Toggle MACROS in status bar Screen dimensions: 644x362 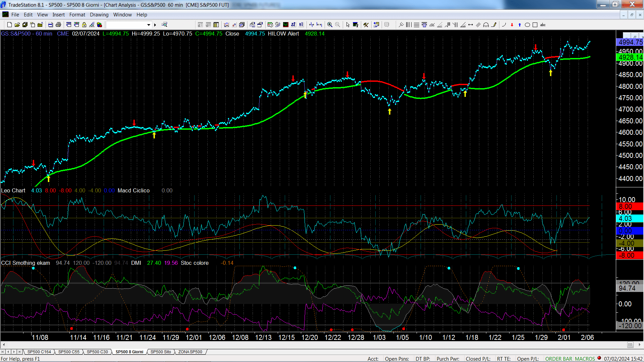coord(585,359)
